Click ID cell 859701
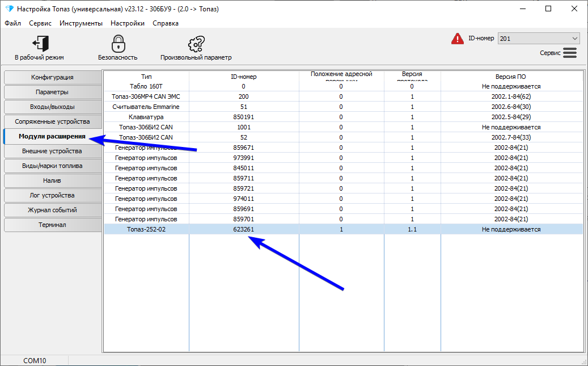Viewport: 588px width, 366px height. click(244, 219)
